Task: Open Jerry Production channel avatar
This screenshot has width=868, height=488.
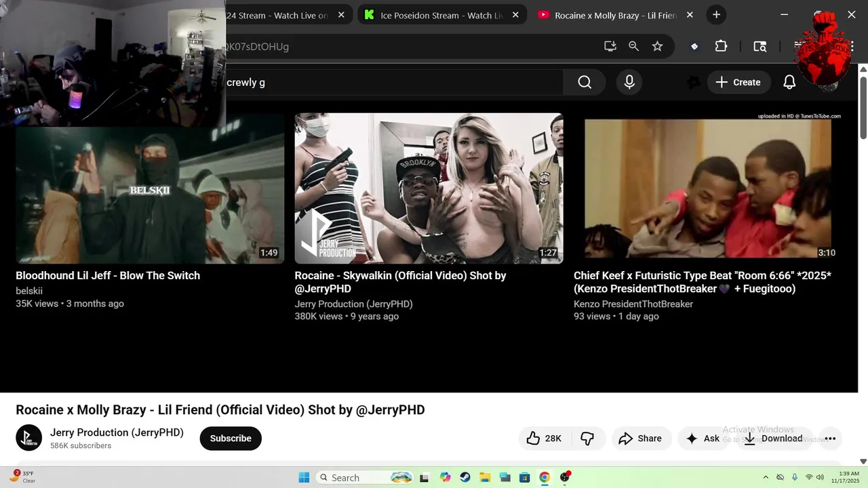Action: pyautogui.click(x=28, y=438)
